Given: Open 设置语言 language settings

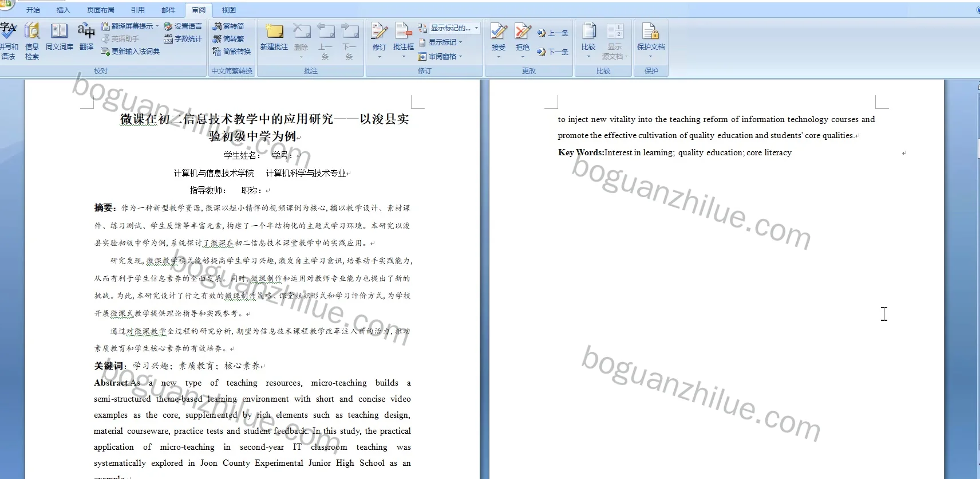Looking at the screenshot, I should click(183, 26).
